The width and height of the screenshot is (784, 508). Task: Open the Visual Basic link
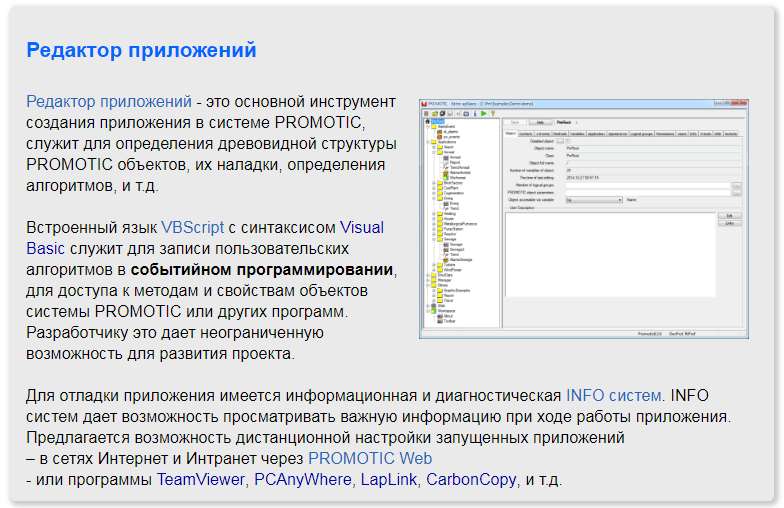click(x=361, y=228)
